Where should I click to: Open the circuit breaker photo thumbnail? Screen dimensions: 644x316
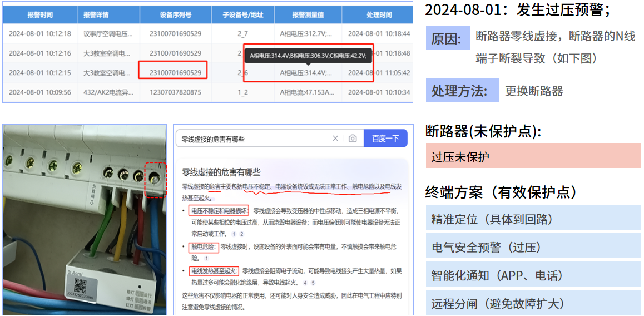(85, 220)
